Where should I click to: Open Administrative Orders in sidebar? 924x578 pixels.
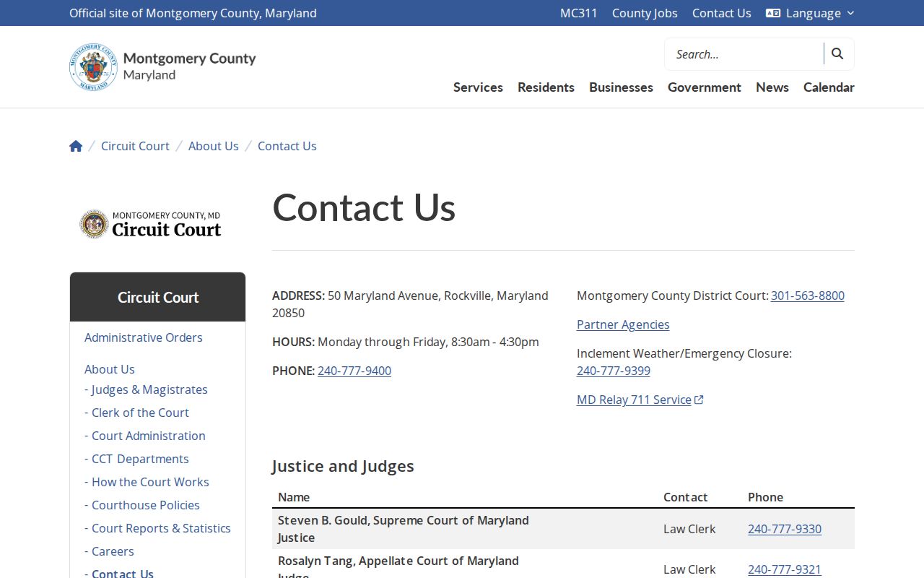click(x=144, y=337)
